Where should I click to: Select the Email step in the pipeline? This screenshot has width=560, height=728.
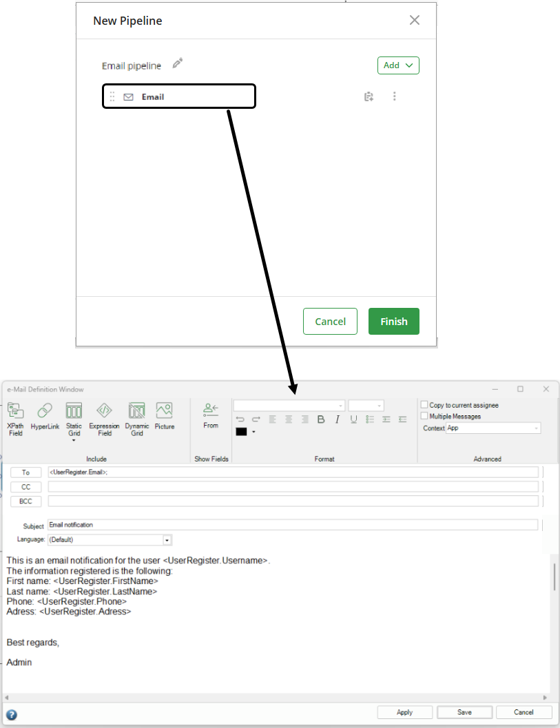coord(179,96)
